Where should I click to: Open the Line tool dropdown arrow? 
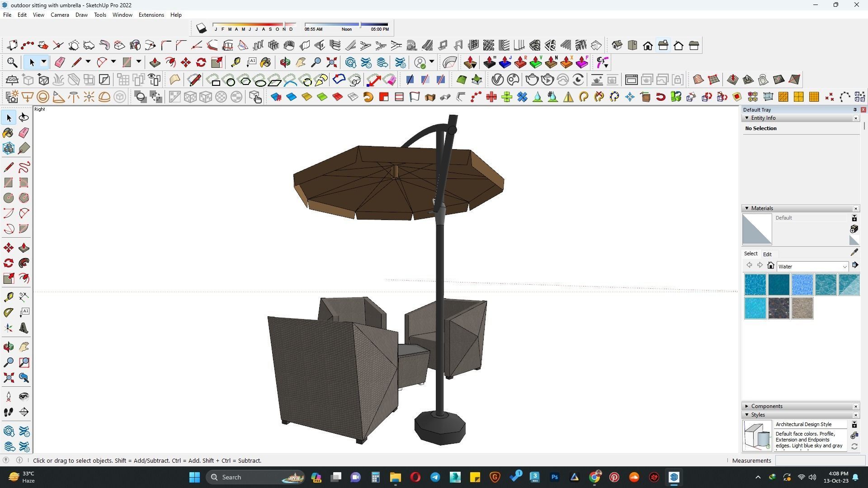click(x=88, y=62)
